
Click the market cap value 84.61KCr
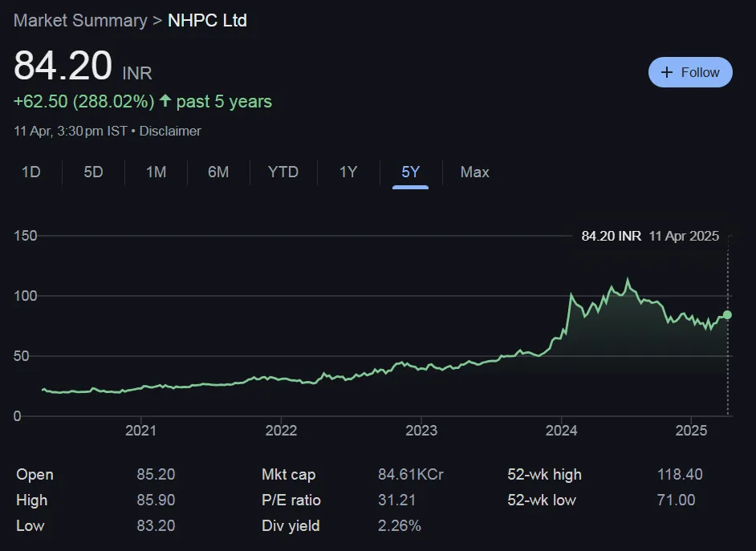tap(411, 475)
